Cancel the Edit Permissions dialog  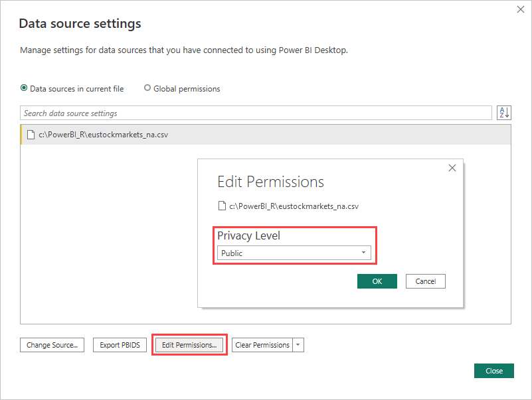point(425,281)
